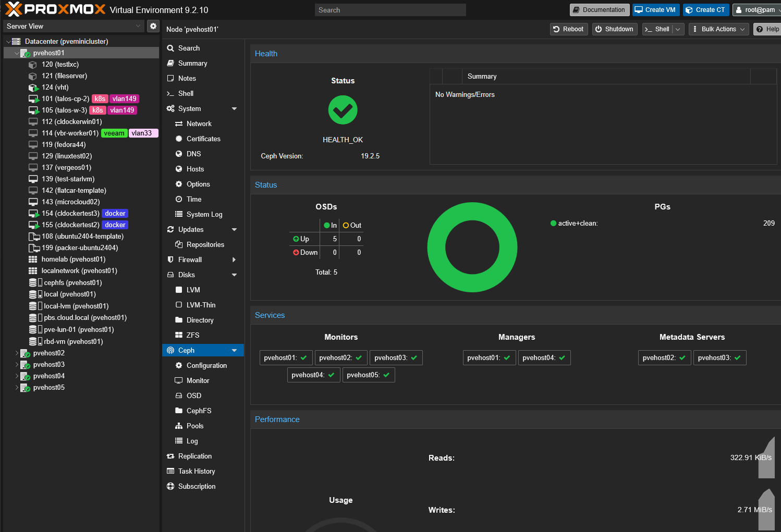The height and width of the screenshot is (532, 781).
Task: Click the docker tag on cldockertest3
Action: (x=115, y=213)
